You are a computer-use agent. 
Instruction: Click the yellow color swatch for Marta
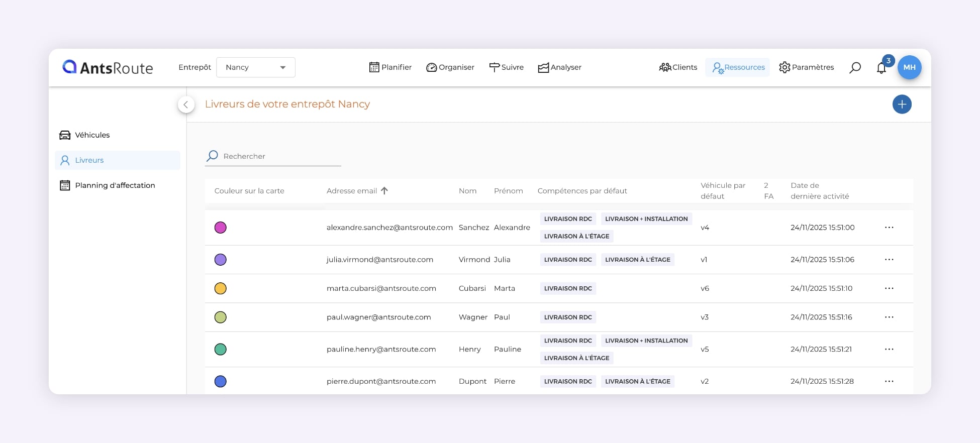coord(221,288)
